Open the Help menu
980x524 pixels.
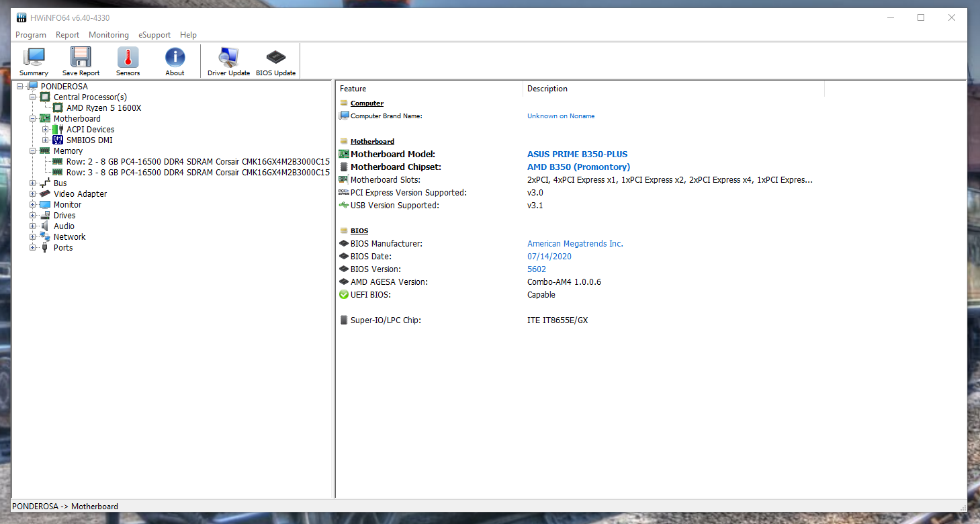tap(188, 35)
